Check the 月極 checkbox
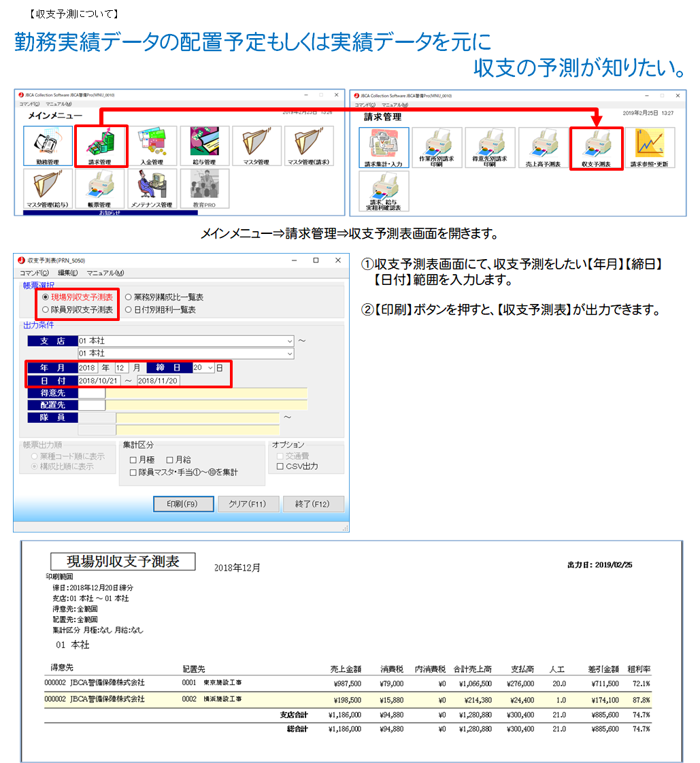Image resolution: width=700 pixels, height=763 pixels. click(134, 460)
